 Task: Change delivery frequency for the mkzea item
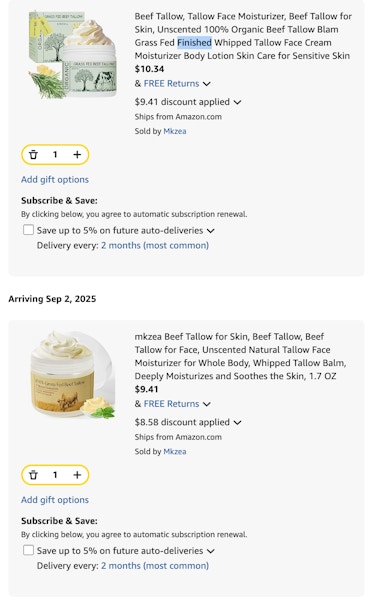point(155,566)
